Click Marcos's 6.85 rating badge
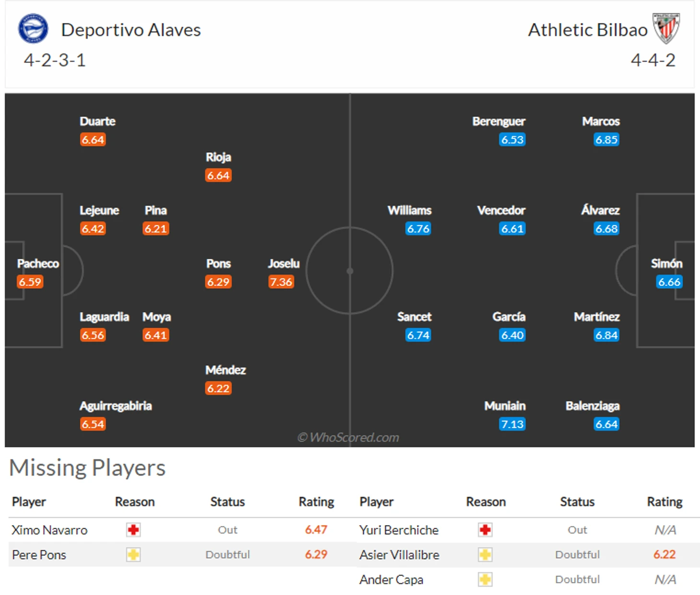 (606, 139)
